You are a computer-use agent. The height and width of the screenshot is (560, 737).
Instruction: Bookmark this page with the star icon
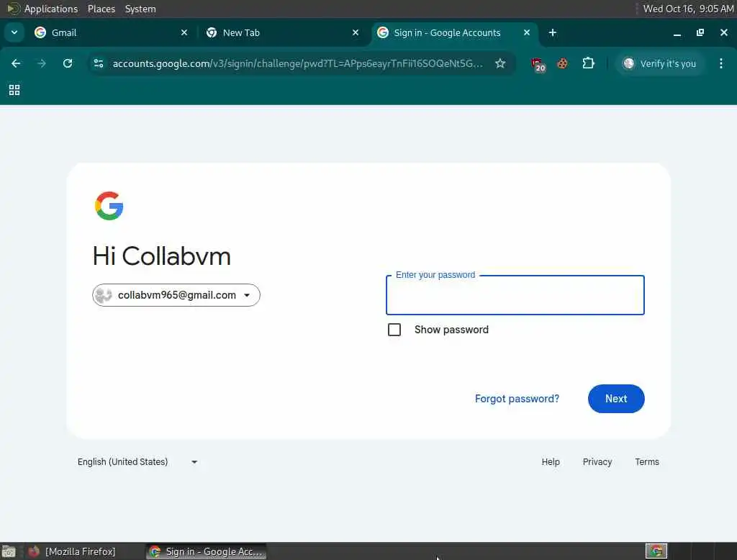coord(500,63)
